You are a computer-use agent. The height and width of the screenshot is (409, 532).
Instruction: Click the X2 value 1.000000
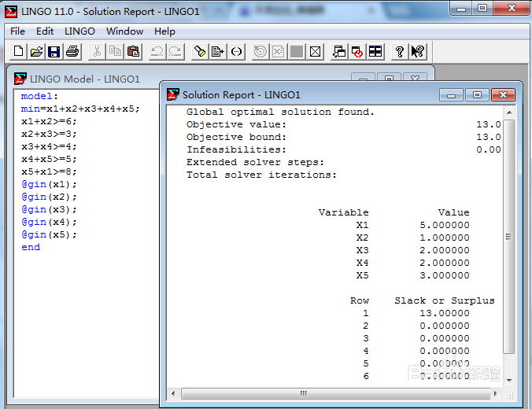pos(445,238)
